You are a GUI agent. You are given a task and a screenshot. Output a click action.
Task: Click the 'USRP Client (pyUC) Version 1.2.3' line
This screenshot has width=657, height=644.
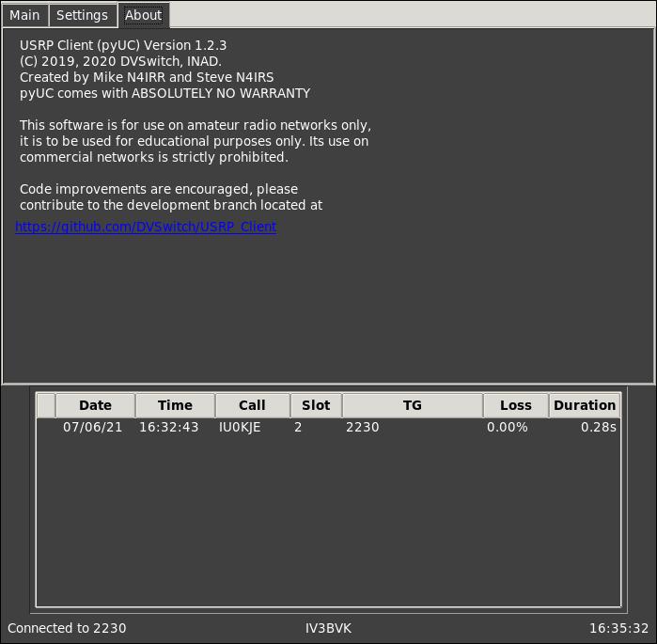[x=123, y=45]
